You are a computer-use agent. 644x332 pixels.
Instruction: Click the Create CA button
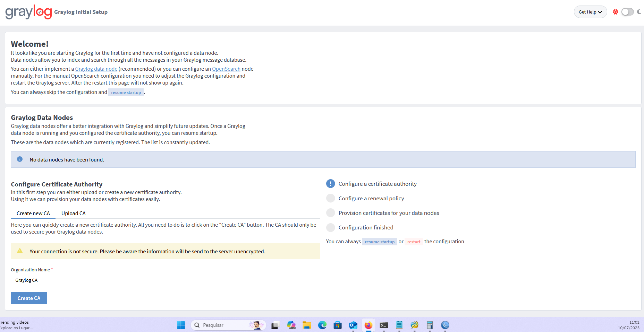click(29, 298)
